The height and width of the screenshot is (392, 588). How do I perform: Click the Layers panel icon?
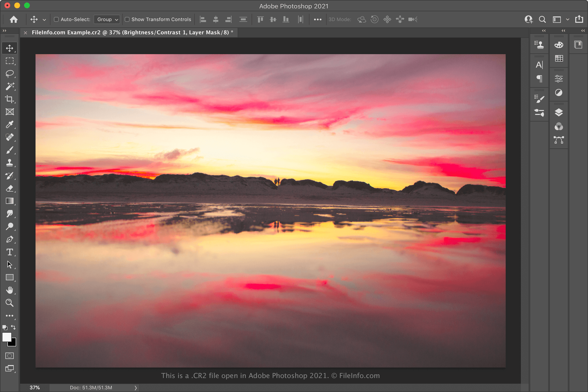559,112
